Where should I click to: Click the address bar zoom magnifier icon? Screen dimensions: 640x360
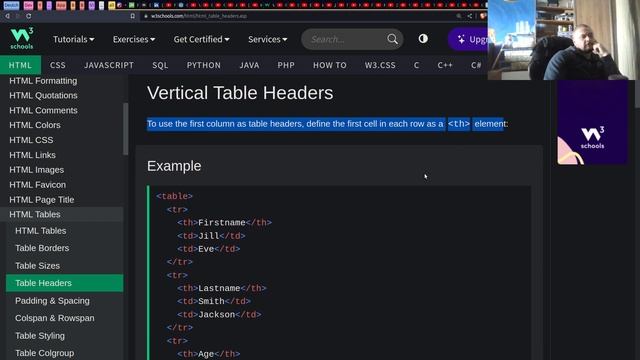point(459,16)
